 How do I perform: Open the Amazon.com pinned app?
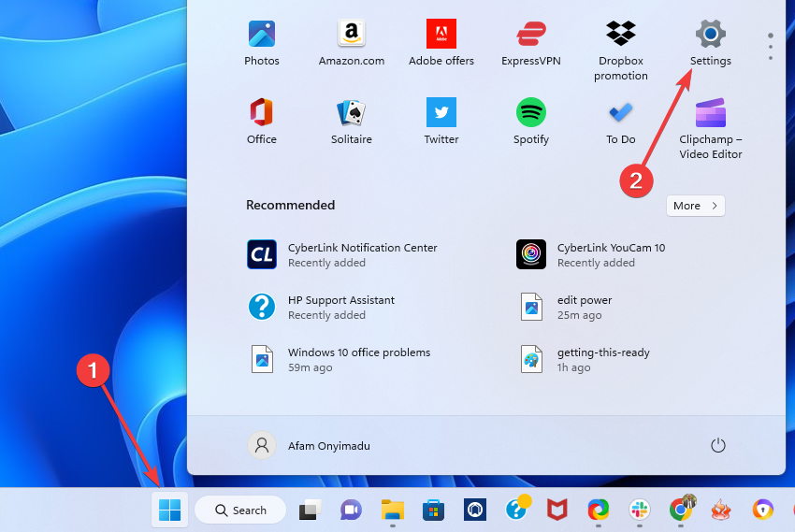pos(352,44)
